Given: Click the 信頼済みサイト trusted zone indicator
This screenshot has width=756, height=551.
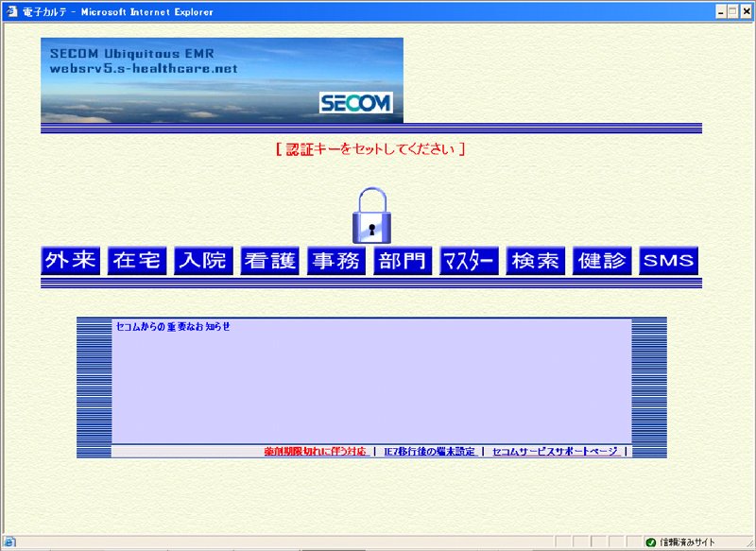Looking at the screenshot, I should click(x=680, y=542).
